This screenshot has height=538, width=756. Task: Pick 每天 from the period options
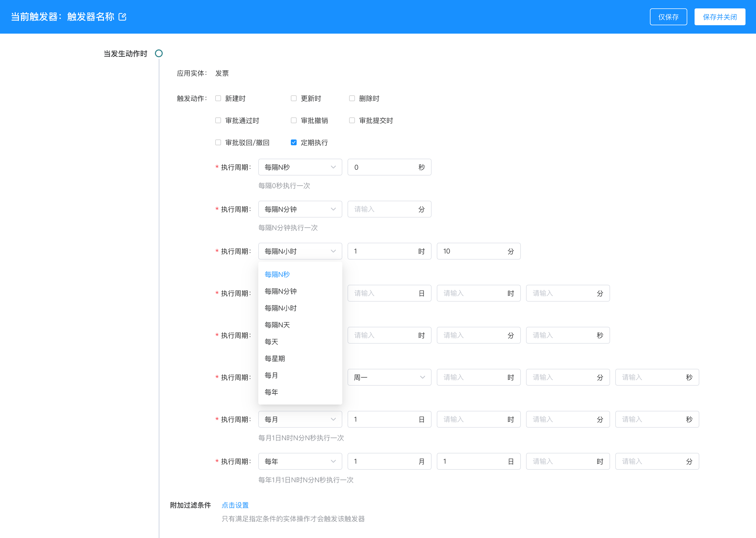click(271, 342)
